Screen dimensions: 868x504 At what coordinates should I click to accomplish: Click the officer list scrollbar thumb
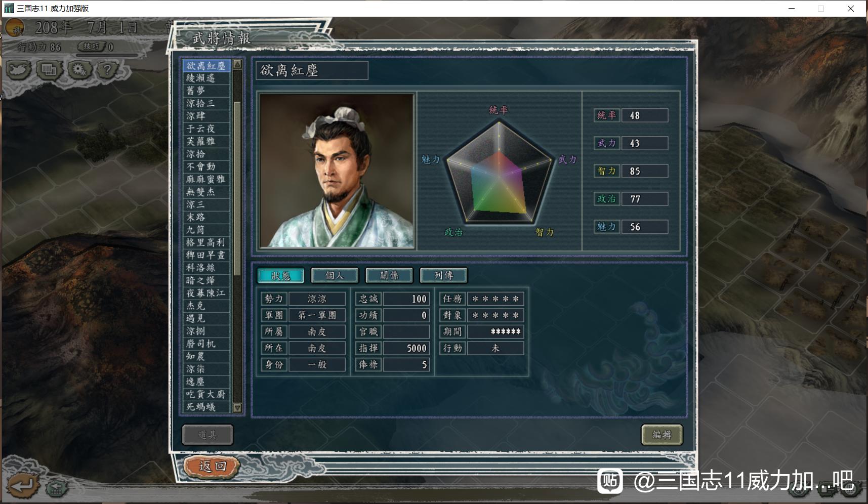(x=237, y=188)
